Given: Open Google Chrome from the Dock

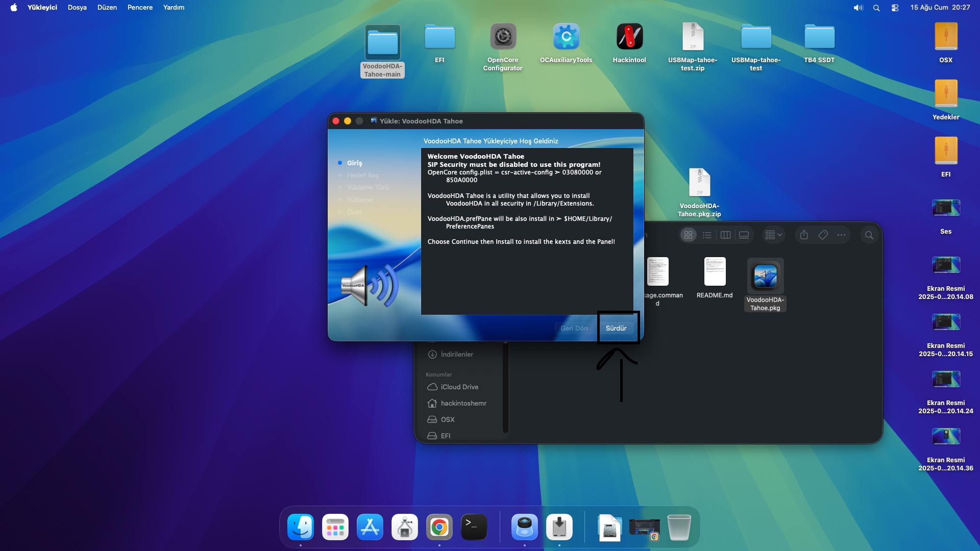Looking at the screenshot, I should [439, 527].
